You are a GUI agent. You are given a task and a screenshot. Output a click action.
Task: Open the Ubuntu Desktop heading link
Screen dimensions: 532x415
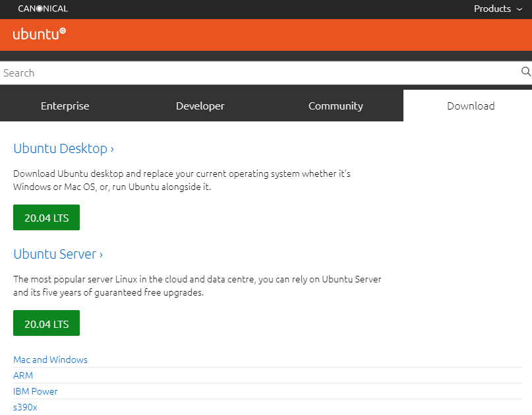[x=63, y=148]
